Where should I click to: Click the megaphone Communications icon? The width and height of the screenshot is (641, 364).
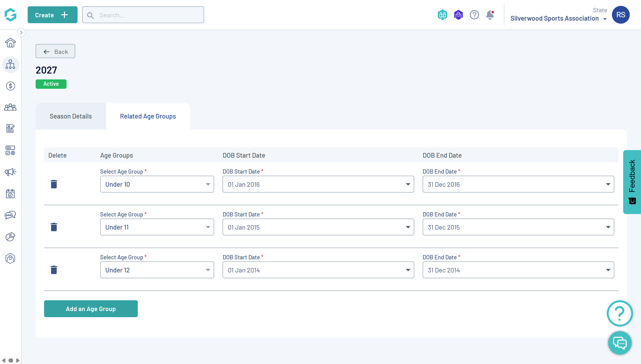tap(10, 172)
